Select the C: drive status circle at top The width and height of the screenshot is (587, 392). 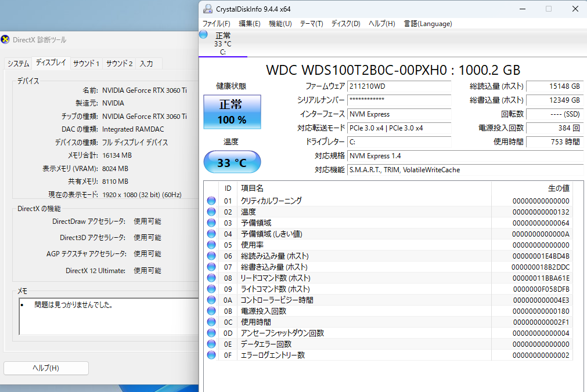tap(203, 35)
